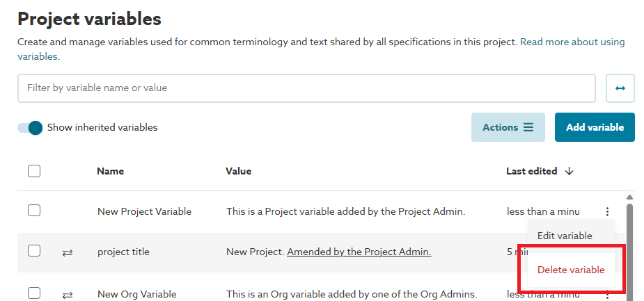
Task: Choose Delete variable from the context menu
Action: pos(571,270)
